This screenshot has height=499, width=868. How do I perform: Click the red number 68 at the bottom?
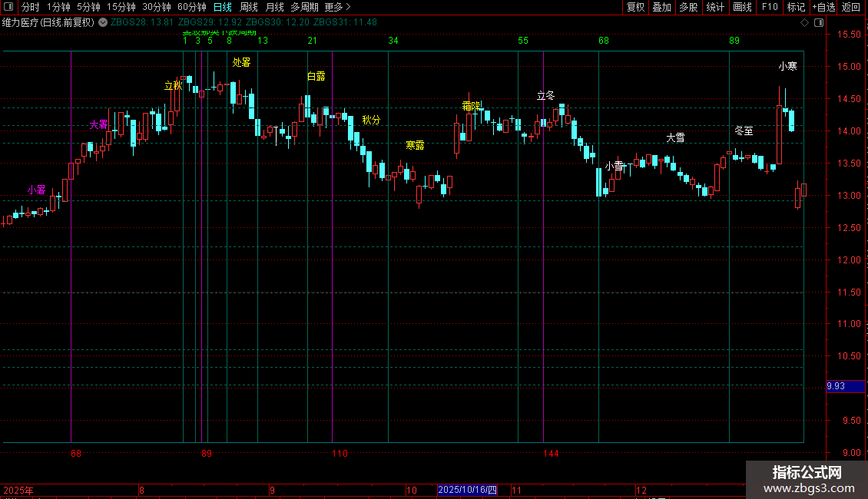click(76, 454)
